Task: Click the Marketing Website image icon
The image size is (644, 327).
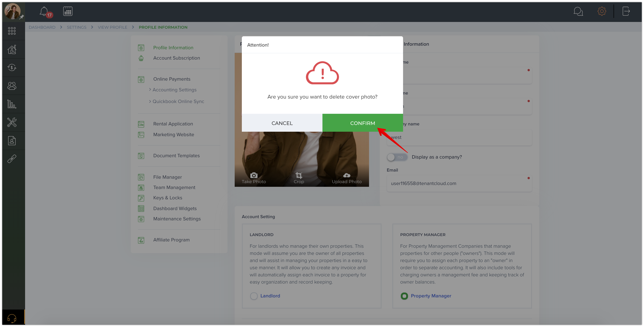Action: 141,135
